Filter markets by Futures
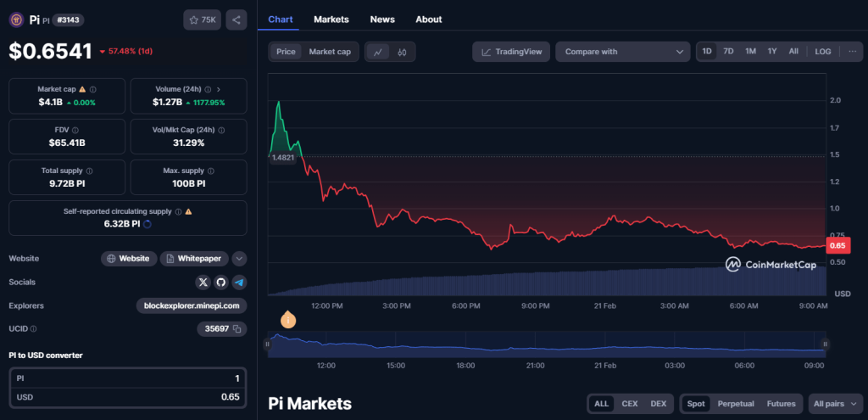 point(781,404)
